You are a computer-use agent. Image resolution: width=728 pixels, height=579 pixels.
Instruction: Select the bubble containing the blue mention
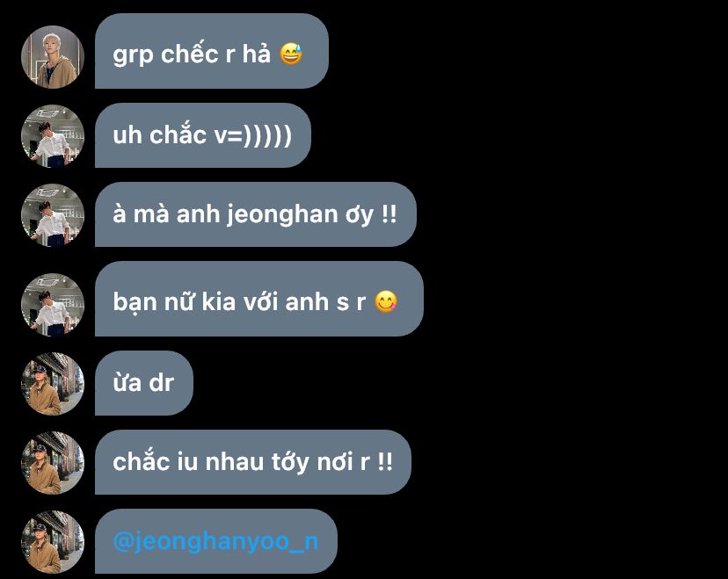point(216,541)
